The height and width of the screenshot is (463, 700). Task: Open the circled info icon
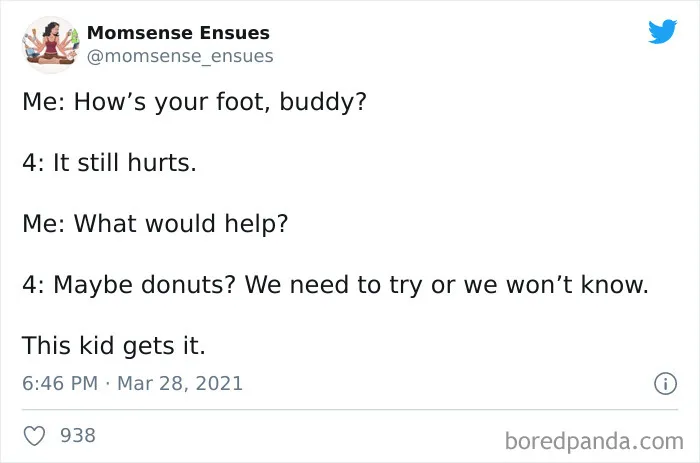coord(666,384)
